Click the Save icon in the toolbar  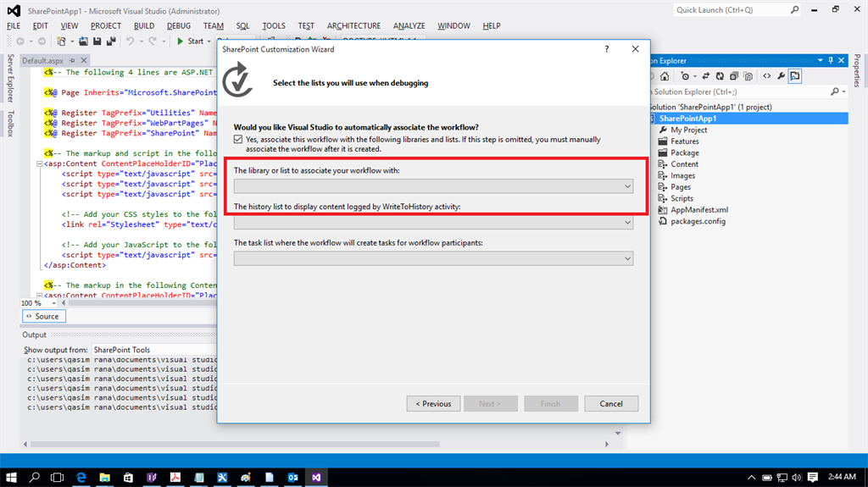click(x=97, y=41)
